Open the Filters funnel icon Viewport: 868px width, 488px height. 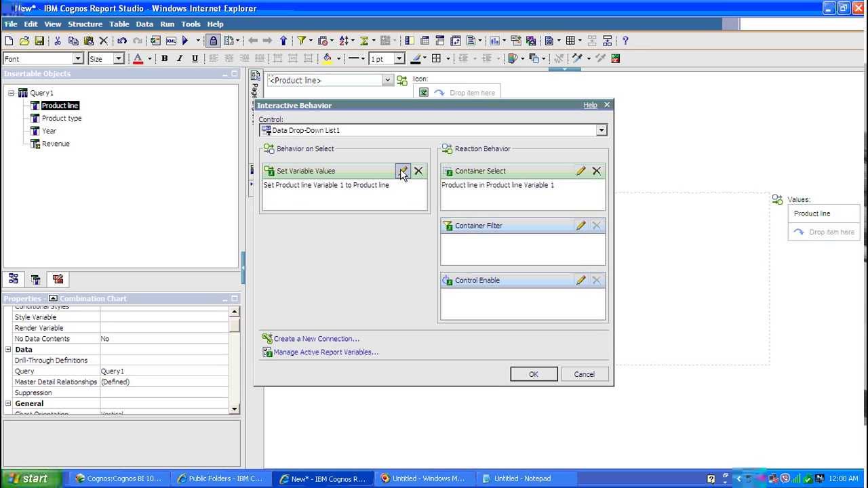click(301, 41)
